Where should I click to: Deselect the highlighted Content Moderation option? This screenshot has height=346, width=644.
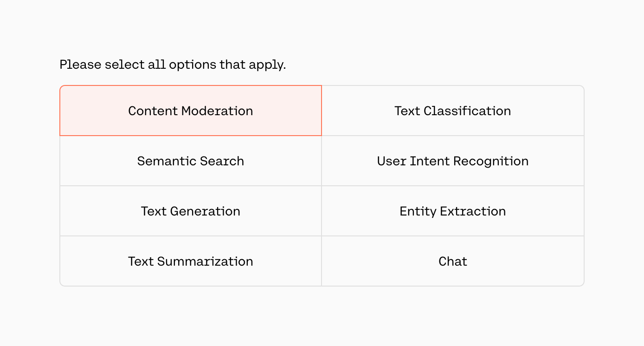click(x=191, y=111)
